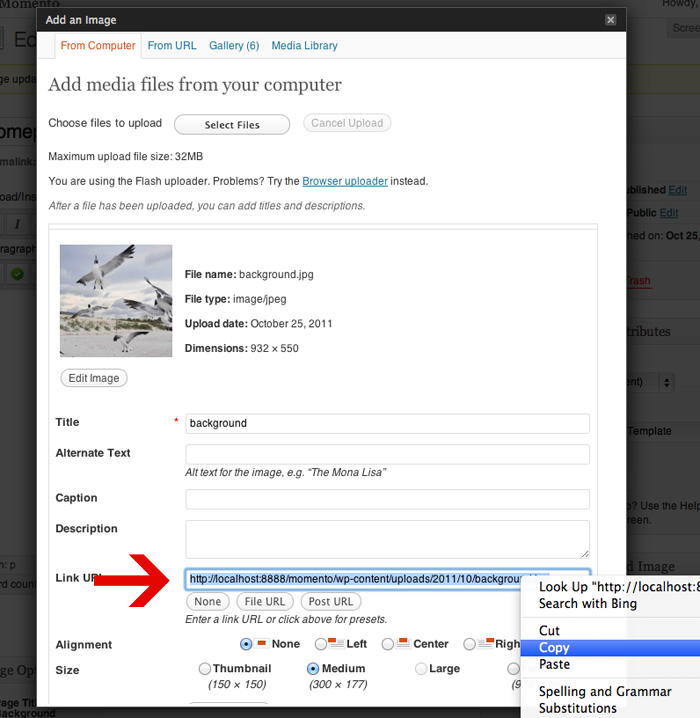Choose Center alignment option
Image resolution: width=700 pixels, height=718 pixels.
pos(388,645)
